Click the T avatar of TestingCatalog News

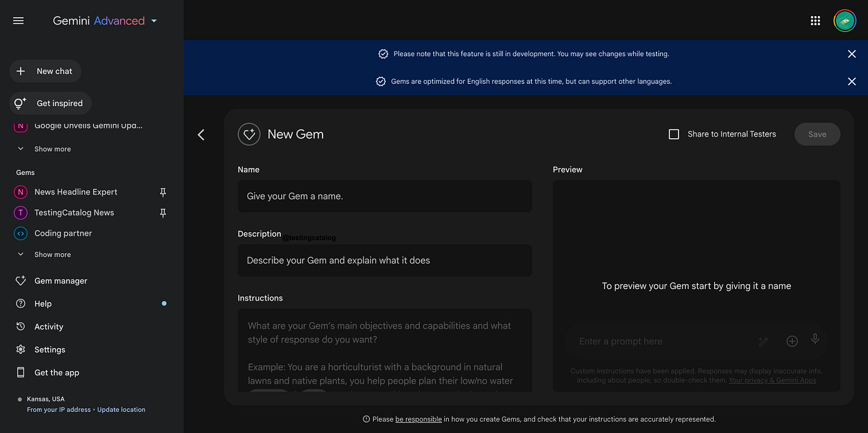21,213
